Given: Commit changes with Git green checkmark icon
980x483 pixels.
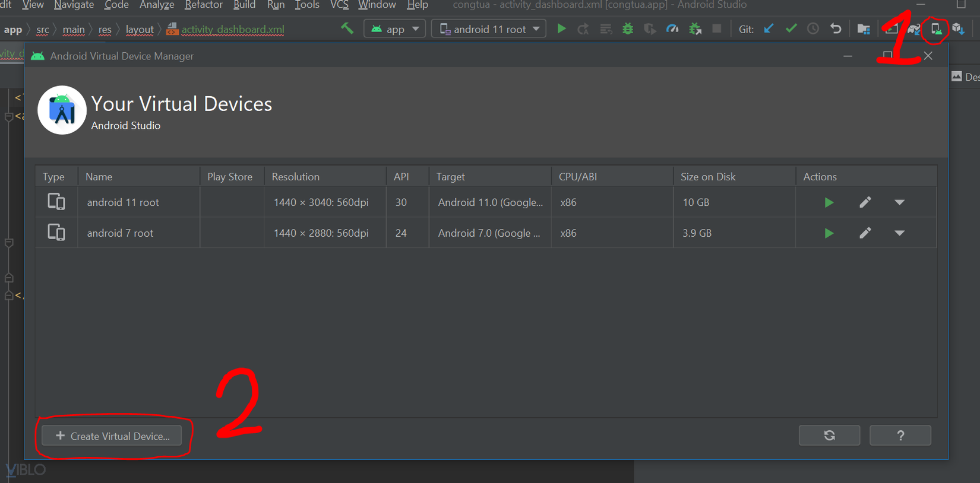Looking at the screenshot, I should (791, 28).
